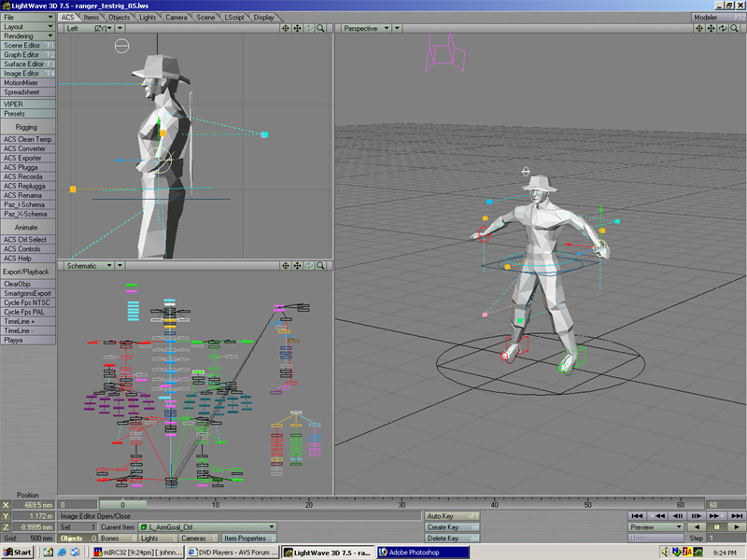The height and width of the screenshot is (560, 747).
Task: Toggle the Auto Key button
Action: [x=452, y=515]
